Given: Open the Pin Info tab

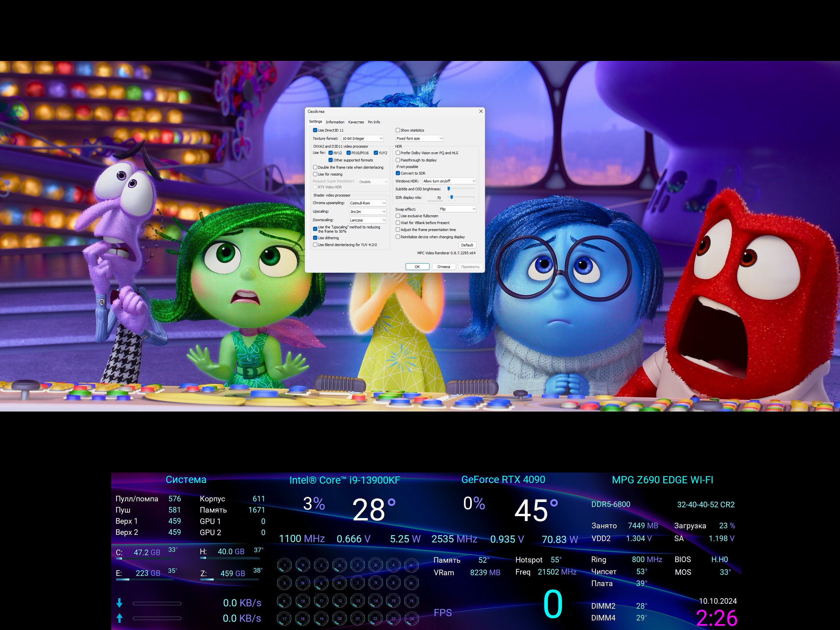Looking at the screenshot, I should click(x=374, y=122).
